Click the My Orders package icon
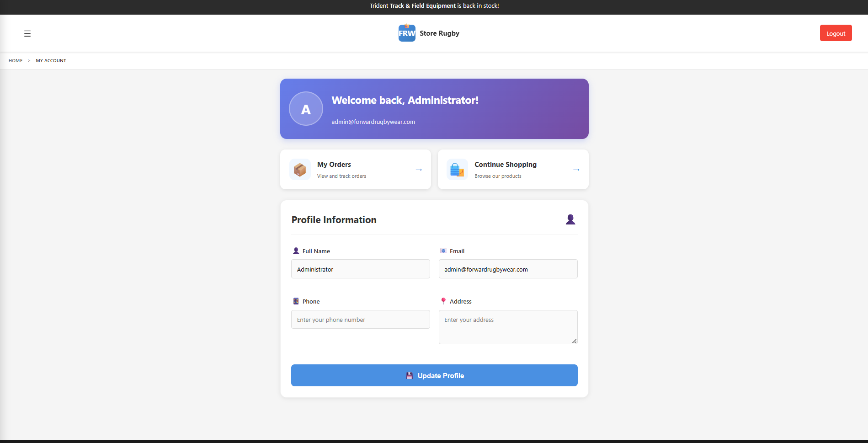Screen dimensions: 868x443 click(300, 170)
